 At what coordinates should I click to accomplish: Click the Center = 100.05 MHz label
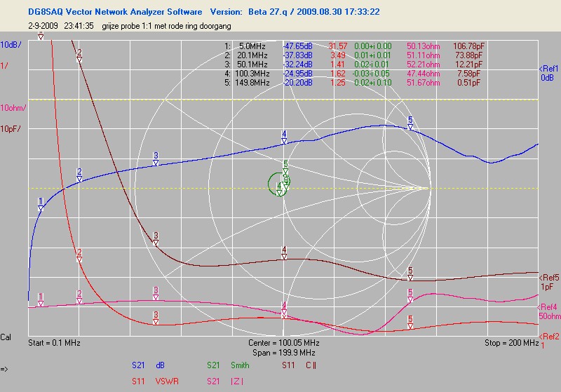(x=283, y=343)
